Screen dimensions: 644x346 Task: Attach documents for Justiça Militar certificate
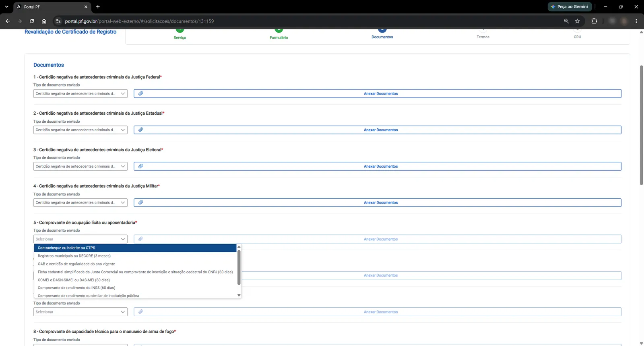click(x=378, y=203)
